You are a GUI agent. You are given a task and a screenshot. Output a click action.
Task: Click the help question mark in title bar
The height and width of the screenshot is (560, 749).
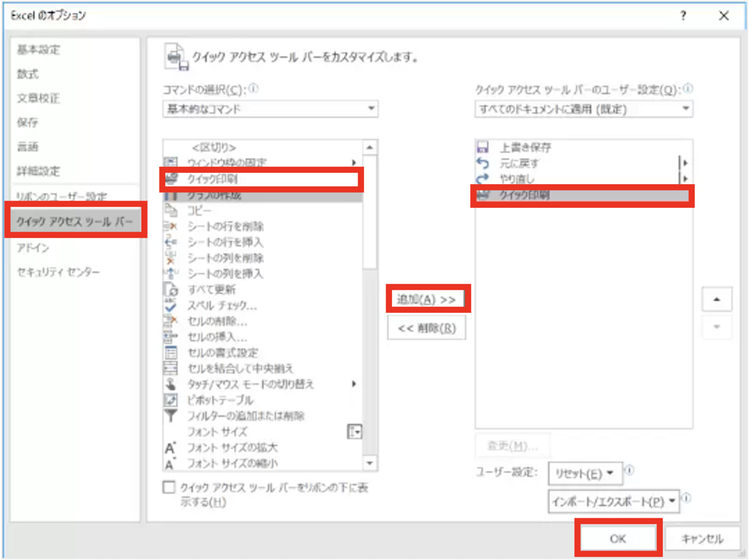click(x=684, y=16)
